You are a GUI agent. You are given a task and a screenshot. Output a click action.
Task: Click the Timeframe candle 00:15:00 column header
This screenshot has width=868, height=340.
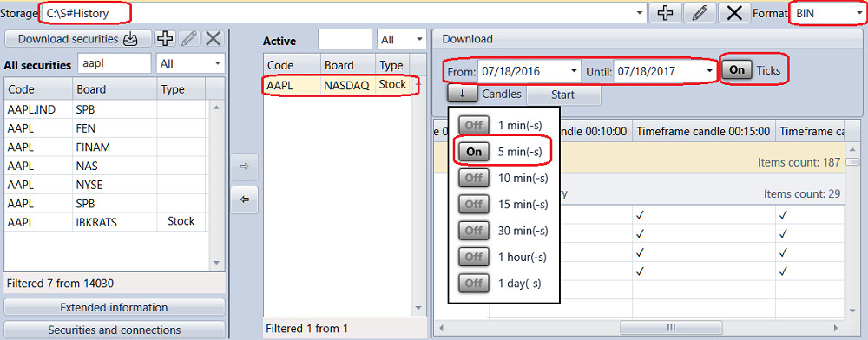click(x=704, y=132)
